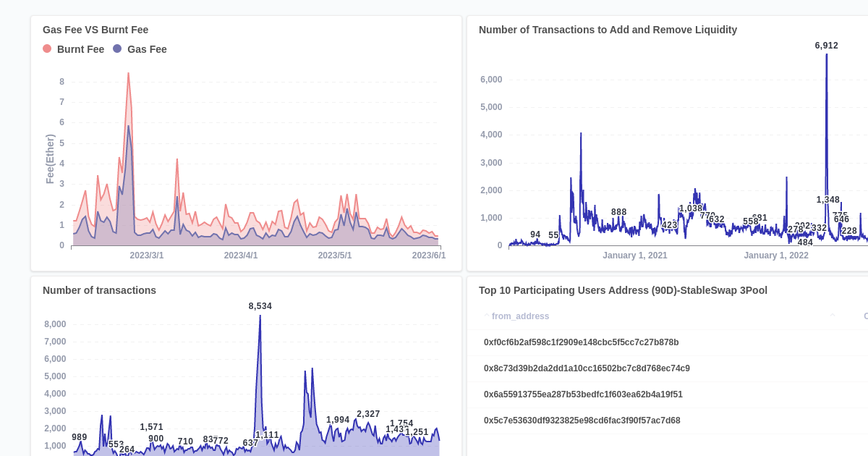Click the 2023/4/1 axis label
Image resolution: width=868 pixels, height=456 pixels.
click(241, 256)
